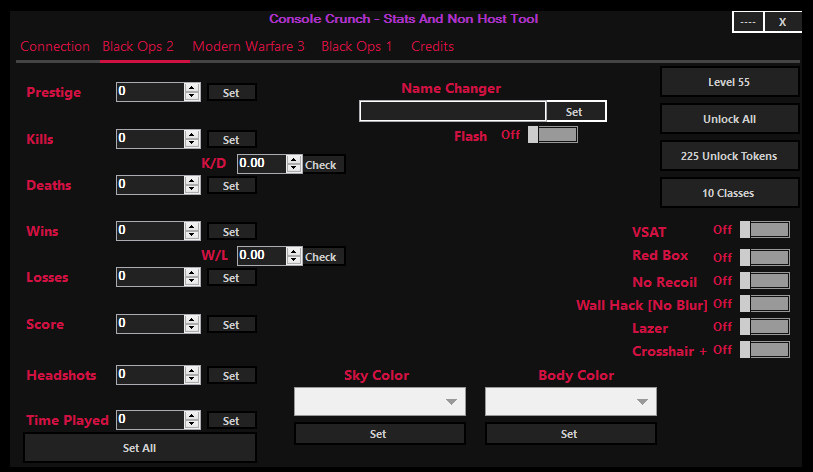Focus the Name Changer text field
The width and height of the screenshot is (813, 472).
coord(453,111)
